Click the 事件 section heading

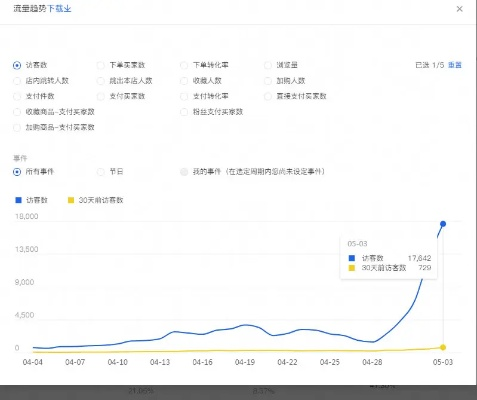pyautogui.click(x=20, y=158)
